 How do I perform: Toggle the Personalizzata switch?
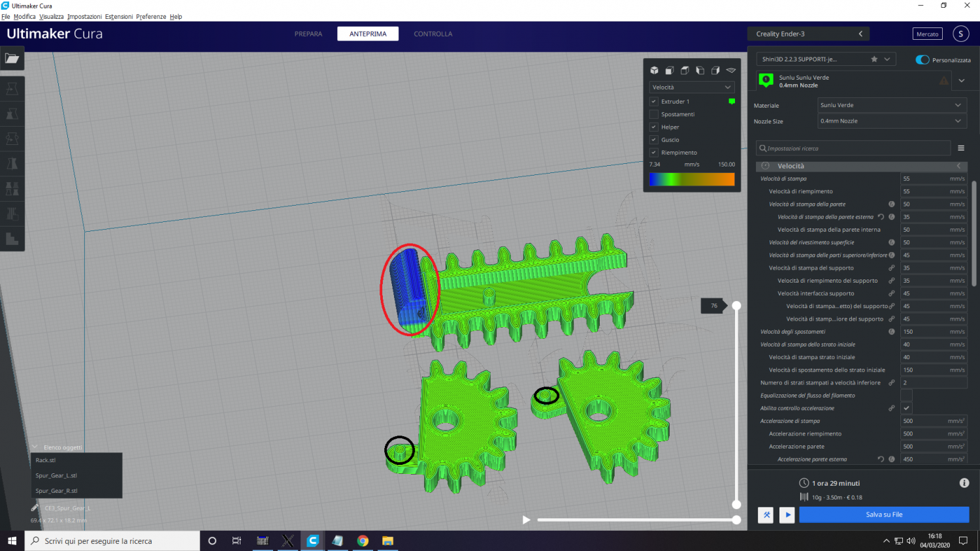[x=923, y=59]
